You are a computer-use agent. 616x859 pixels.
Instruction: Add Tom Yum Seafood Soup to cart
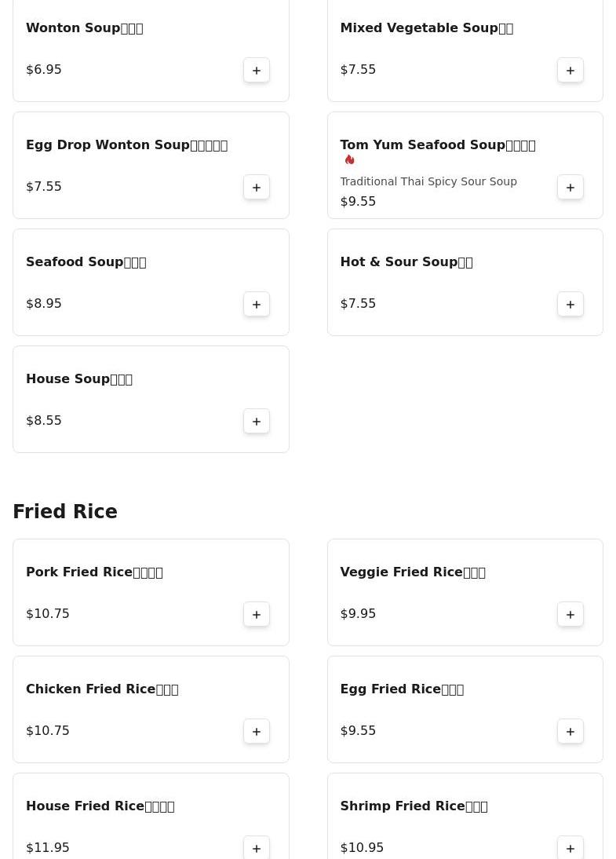(x=570, y=188)
